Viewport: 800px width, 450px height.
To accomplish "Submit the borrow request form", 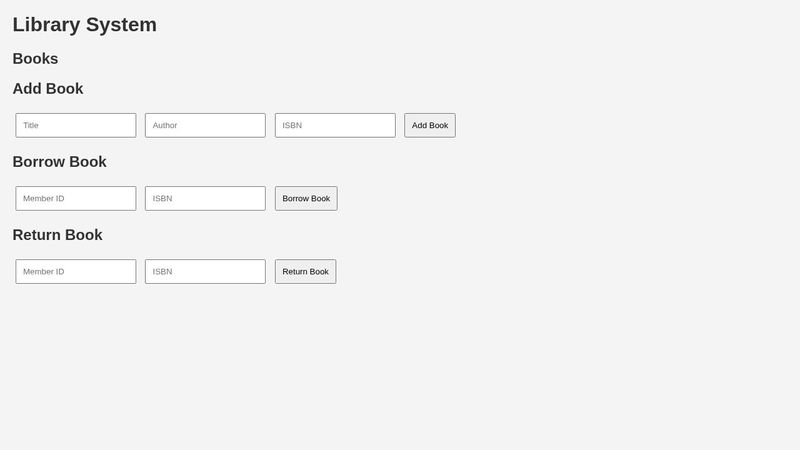I will (306, 198).
